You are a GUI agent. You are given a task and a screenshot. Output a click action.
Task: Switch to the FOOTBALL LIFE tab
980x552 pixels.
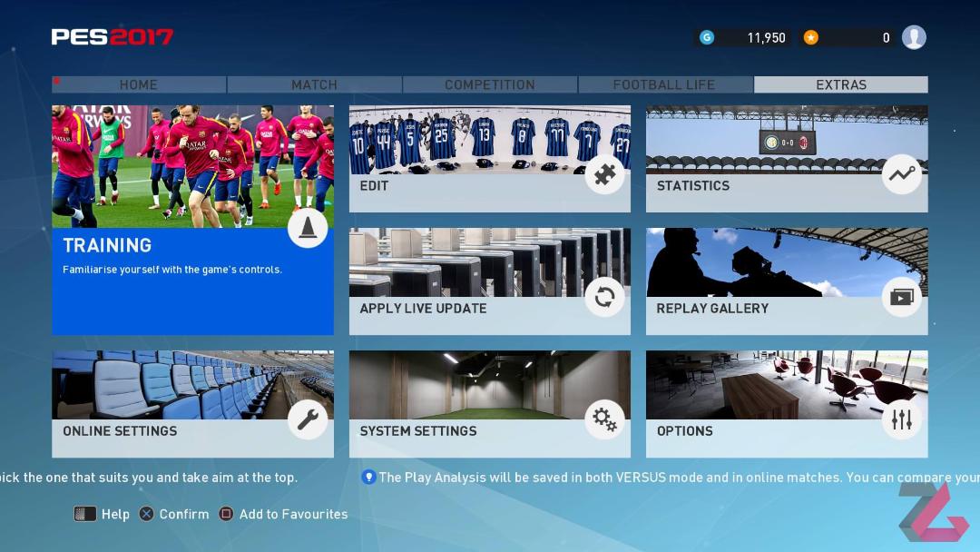665,84
